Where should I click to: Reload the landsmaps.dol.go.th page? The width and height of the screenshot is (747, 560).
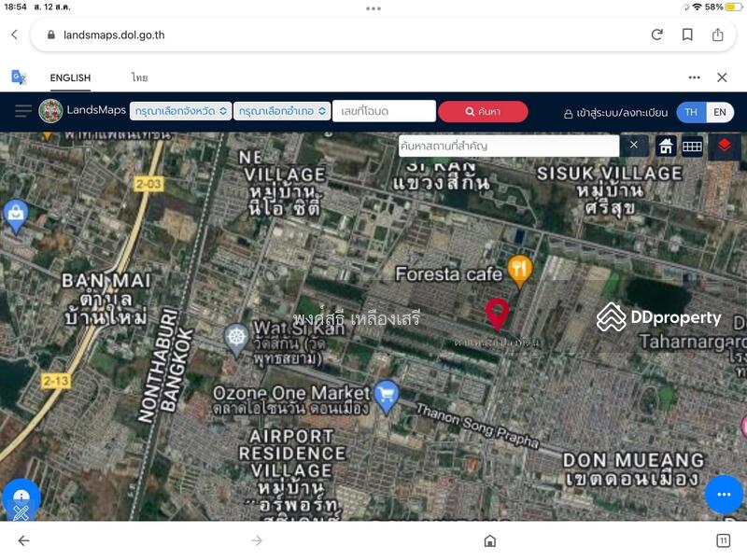pos(657,35)
